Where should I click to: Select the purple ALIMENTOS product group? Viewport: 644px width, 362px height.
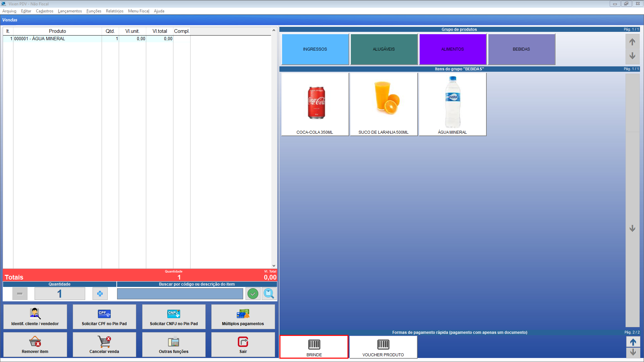pos(452,49)
